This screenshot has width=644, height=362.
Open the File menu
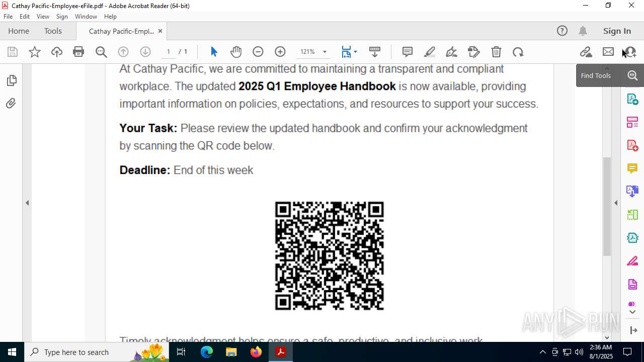pyautogui.click(x=8, y=17)
